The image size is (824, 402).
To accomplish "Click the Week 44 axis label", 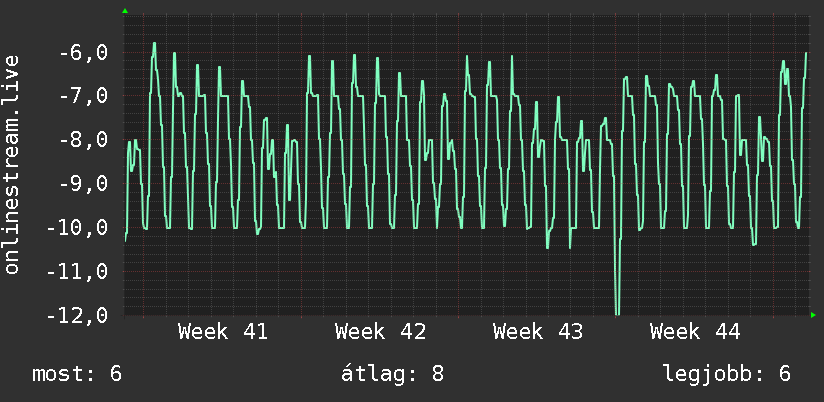I will pyautogui.click(x=695, y=332).
